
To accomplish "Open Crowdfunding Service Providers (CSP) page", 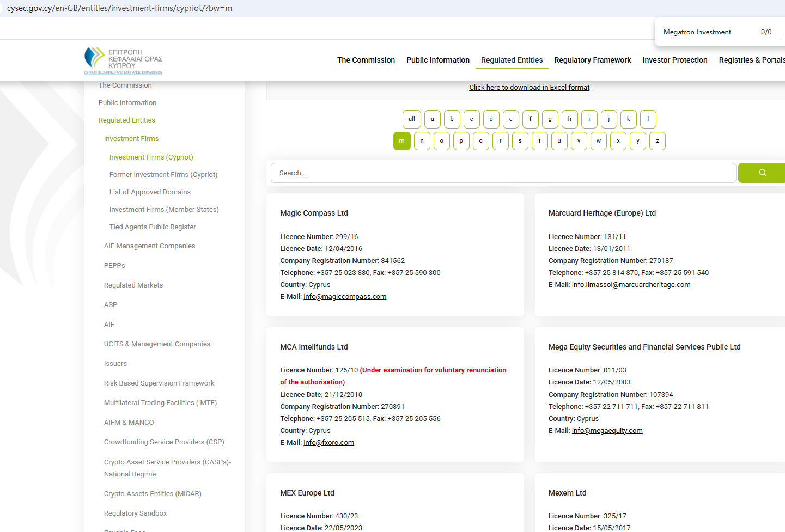I will (x=164, y=442).
